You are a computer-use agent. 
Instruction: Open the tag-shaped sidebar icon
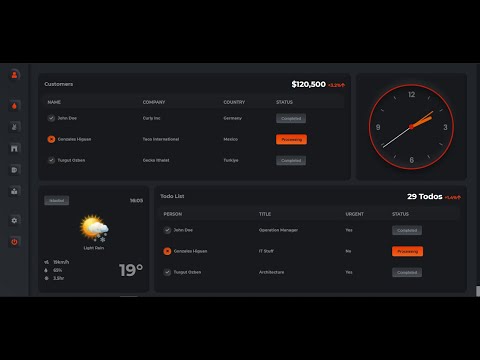tap(14, 170)
